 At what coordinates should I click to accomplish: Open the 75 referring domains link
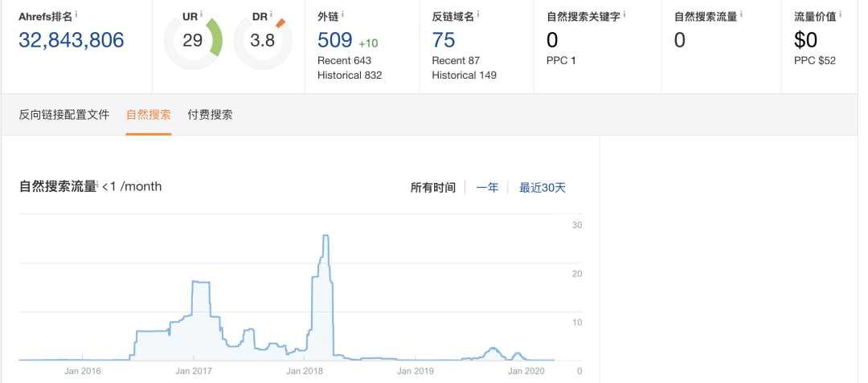(x=444, y=40)
